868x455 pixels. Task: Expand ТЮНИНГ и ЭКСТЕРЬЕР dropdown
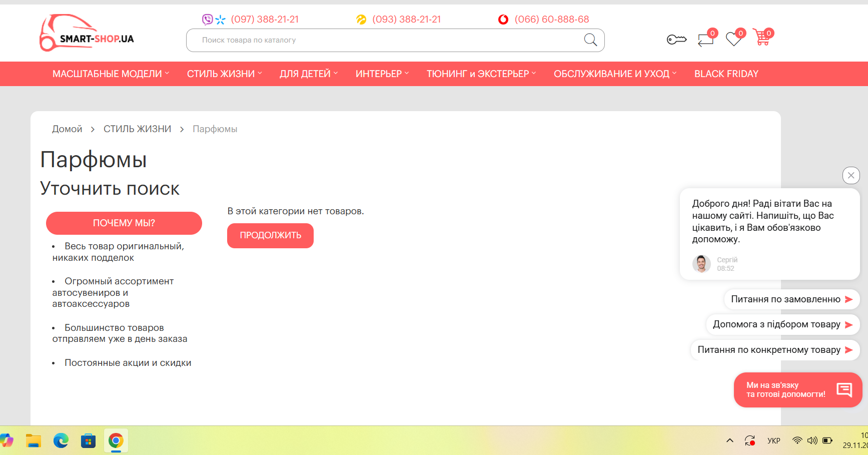pos(481,74)
